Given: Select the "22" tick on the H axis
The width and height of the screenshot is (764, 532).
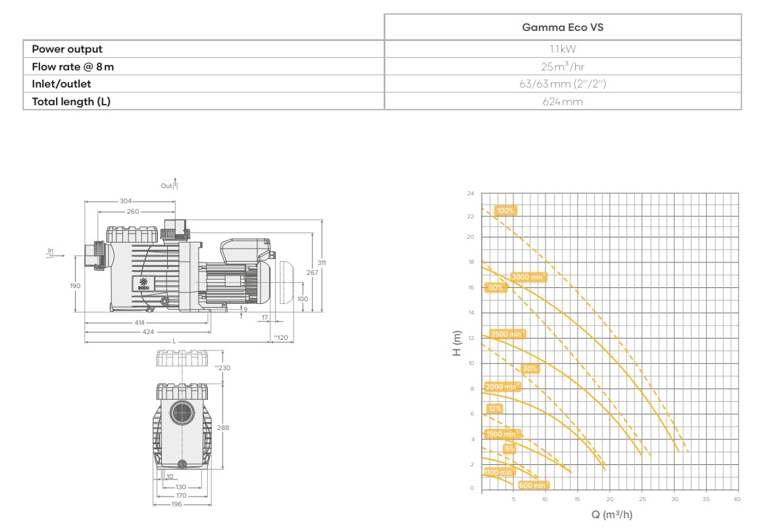Looking at the screenshot, I should (471, 216).
